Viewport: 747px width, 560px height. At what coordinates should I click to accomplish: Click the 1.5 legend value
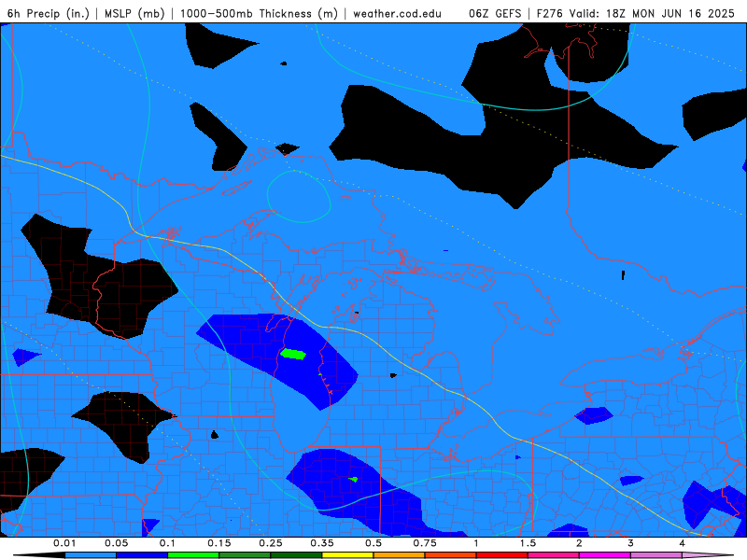click(528, 543)
